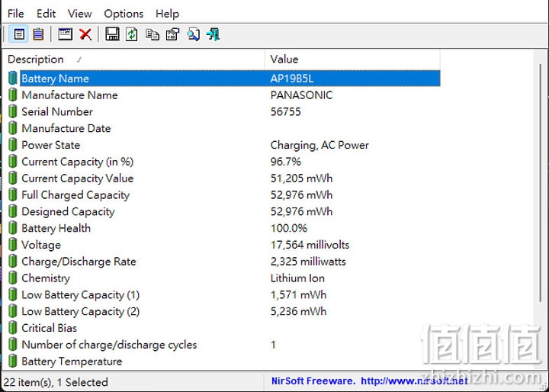Open the Edit menu
549x392 pixels.
click(47, 14)
